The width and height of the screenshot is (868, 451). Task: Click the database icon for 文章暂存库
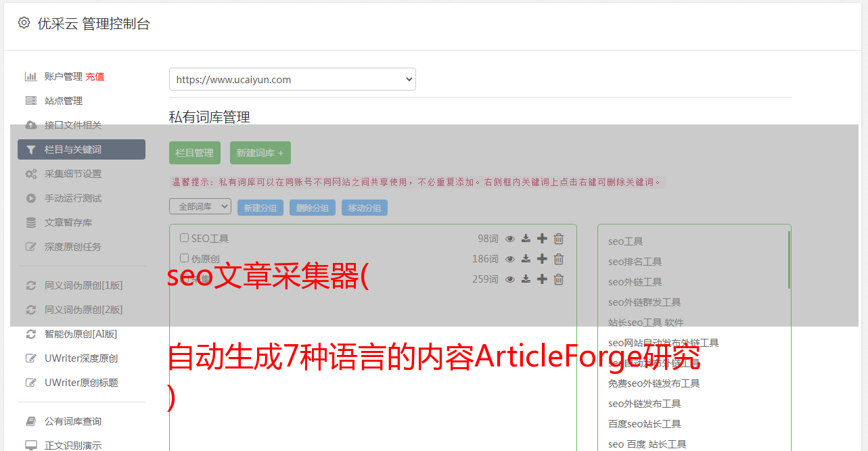(30, 222)
